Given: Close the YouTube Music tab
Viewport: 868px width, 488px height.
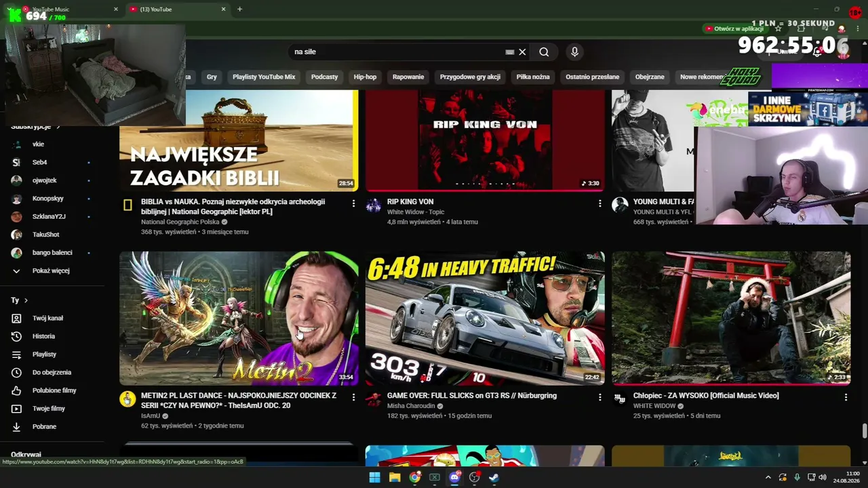Looking at the screenshot, I should click(x=116, y=9).
